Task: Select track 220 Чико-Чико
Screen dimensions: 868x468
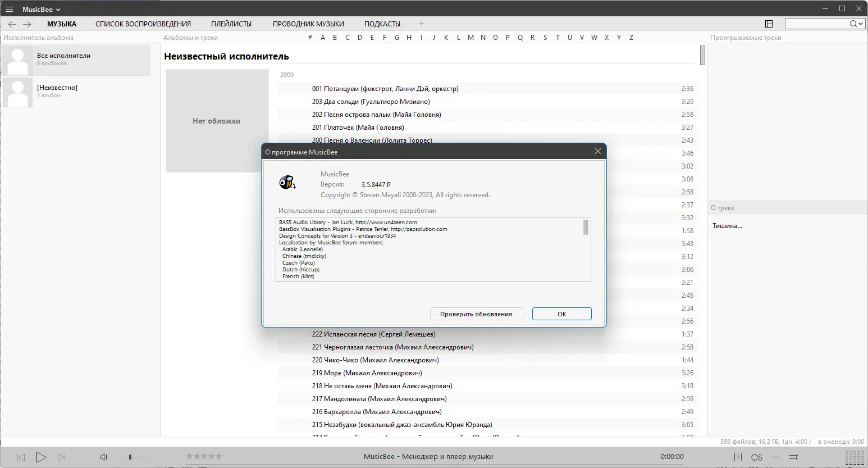Action: (x=486, y=360)
